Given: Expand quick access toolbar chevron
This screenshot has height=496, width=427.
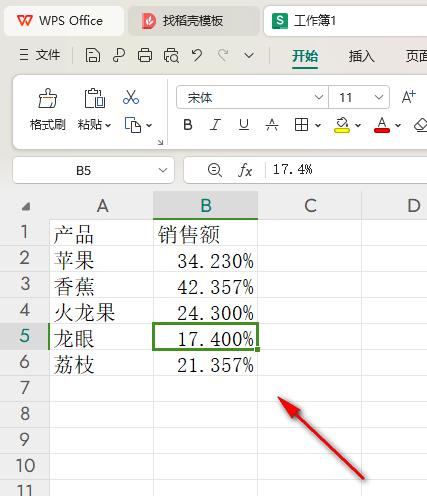Looking at the screenshot, I should coord(249,55).
